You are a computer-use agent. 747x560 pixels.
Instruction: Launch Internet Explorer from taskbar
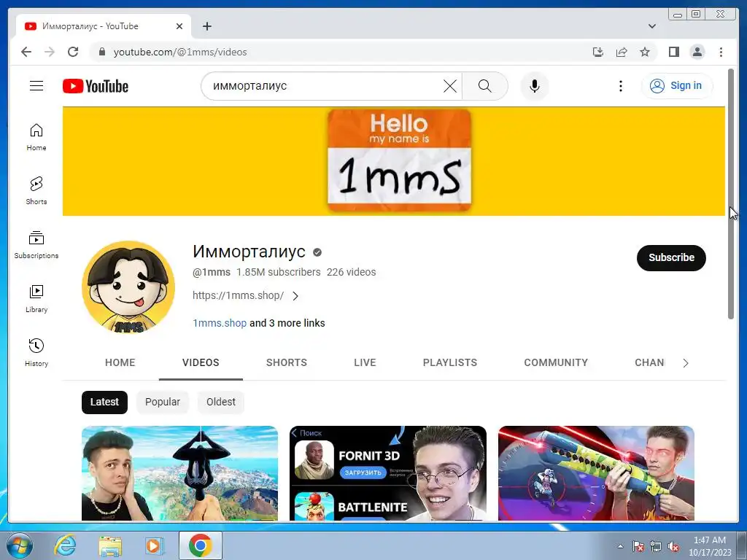(x=65, y=545)
